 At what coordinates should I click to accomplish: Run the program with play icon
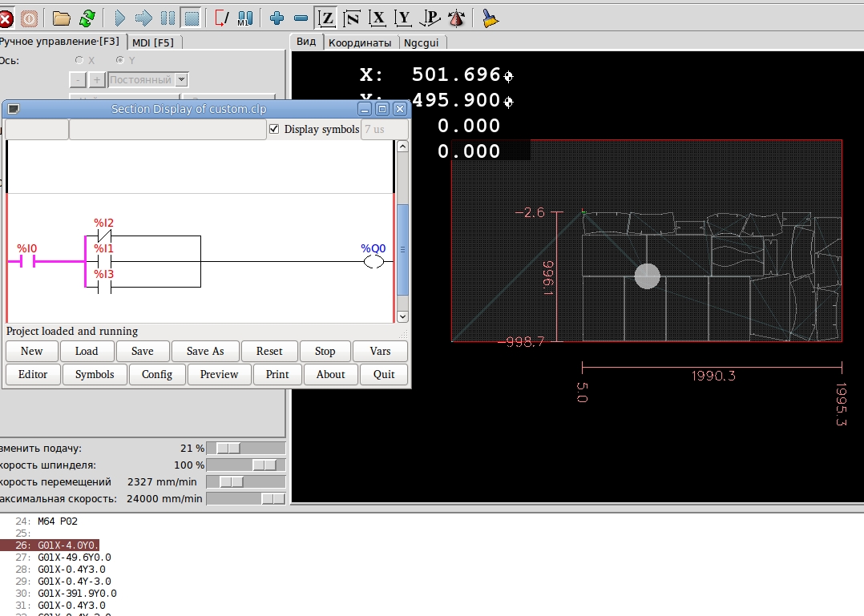tap(120, 17)
